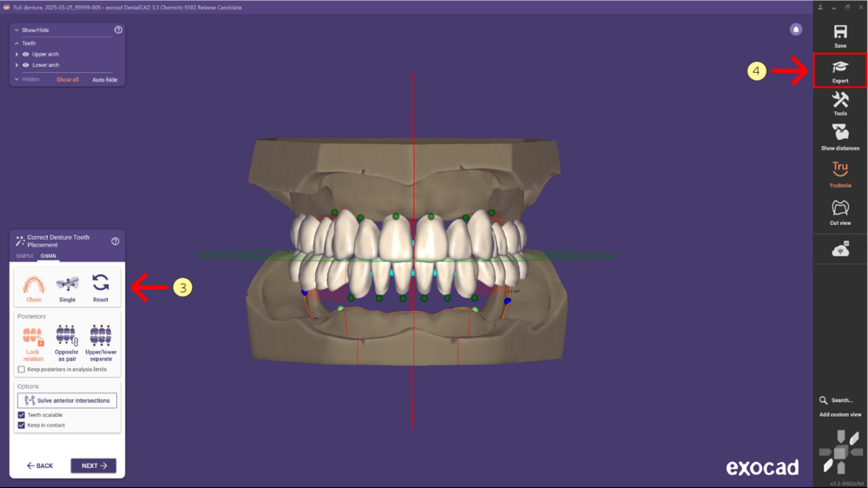
Task: Click the Save icon in right sidebar
Action: pyautogui.click(x=839, y=31)
